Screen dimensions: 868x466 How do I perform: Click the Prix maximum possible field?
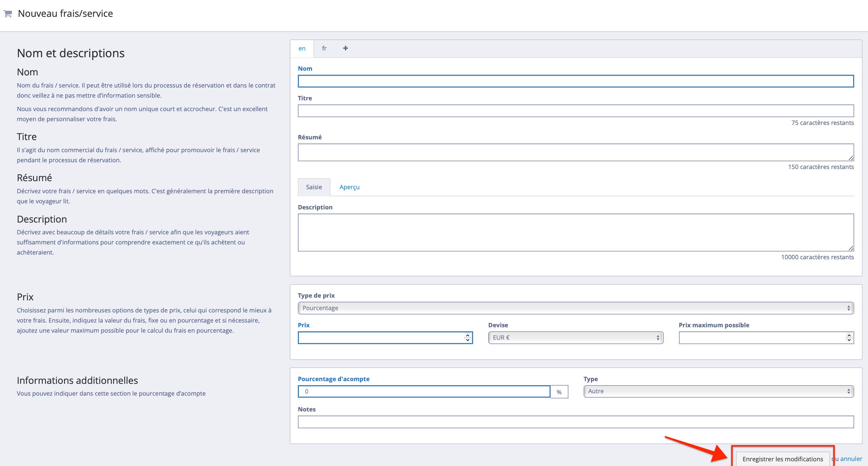[766, 338]
